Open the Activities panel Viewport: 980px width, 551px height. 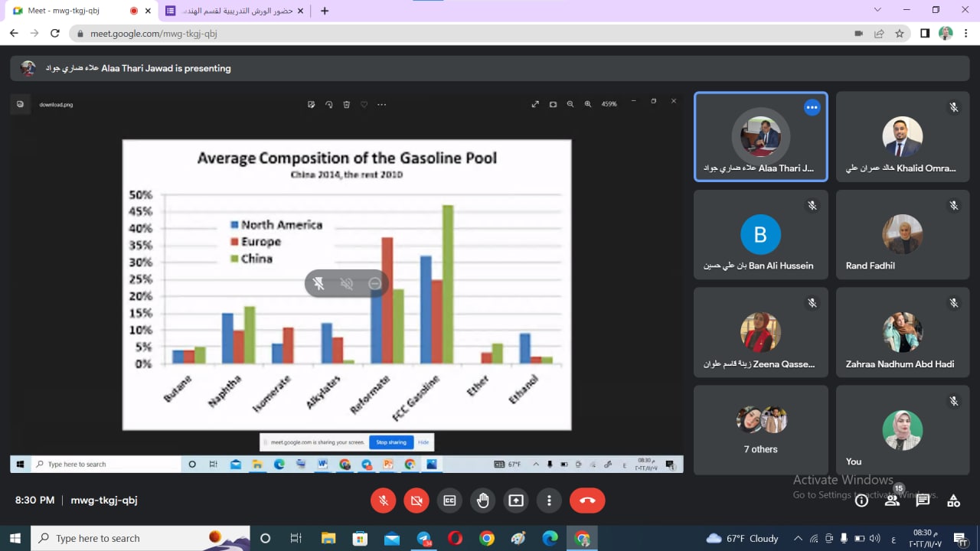pyautogui.click(x=953, y=500)
